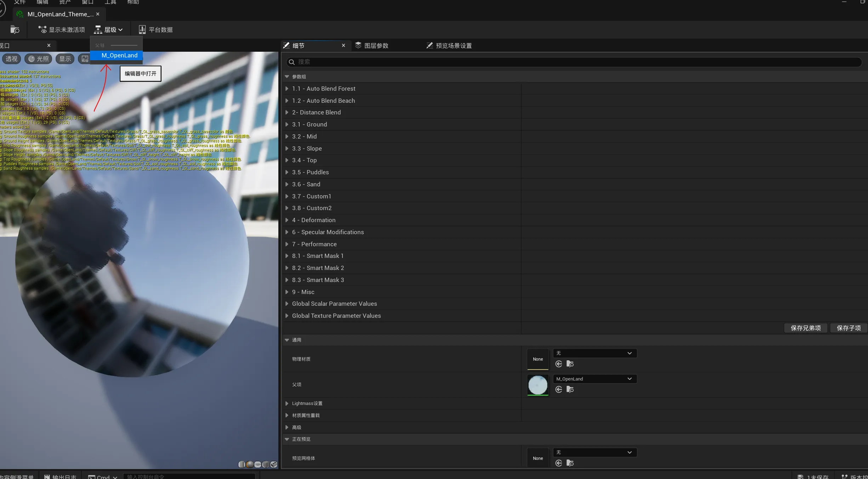Click 保存子项 button

click(x=849, y=328)
